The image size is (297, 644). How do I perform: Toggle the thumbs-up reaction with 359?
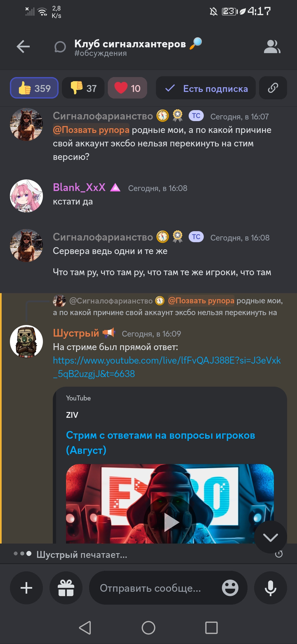click(34, 88)
